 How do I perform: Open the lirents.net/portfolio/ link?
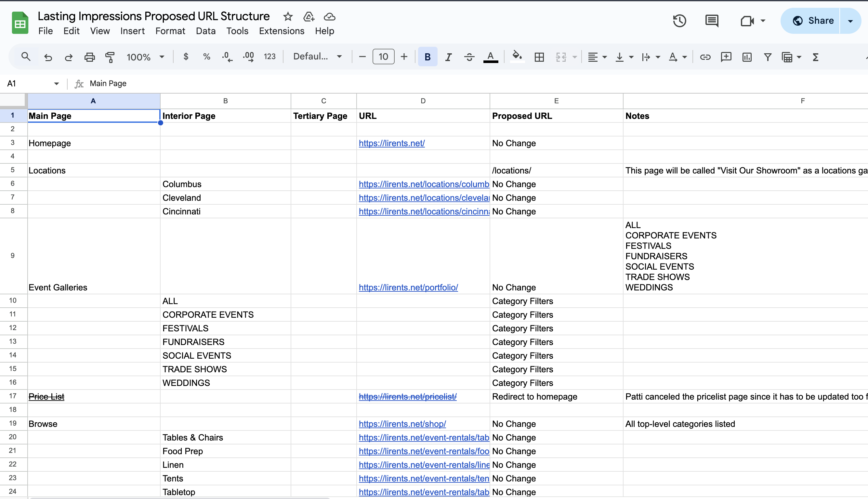point(408,288)
